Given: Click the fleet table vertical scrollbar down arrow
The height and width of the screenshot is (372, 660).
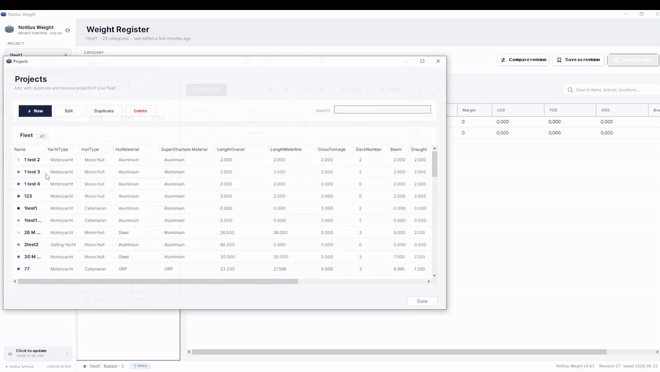Looking at the screenshot, I should point(434,275).
